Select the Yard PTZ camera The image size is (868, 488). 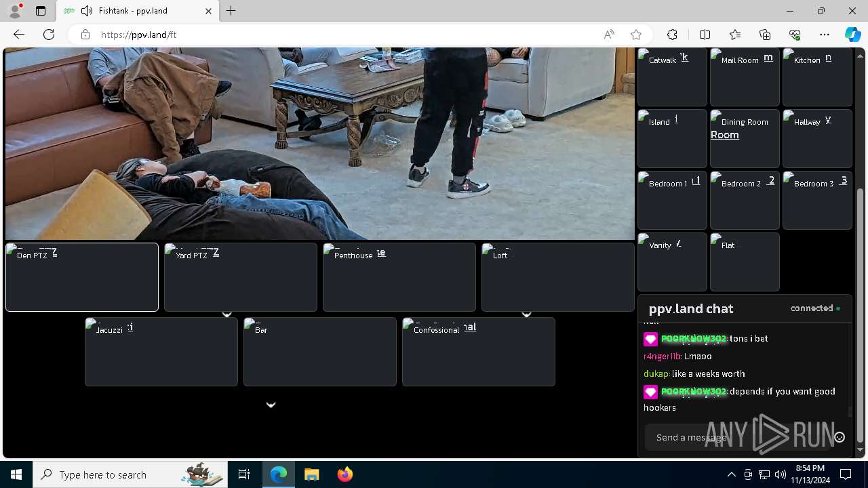tap(241, 277)
